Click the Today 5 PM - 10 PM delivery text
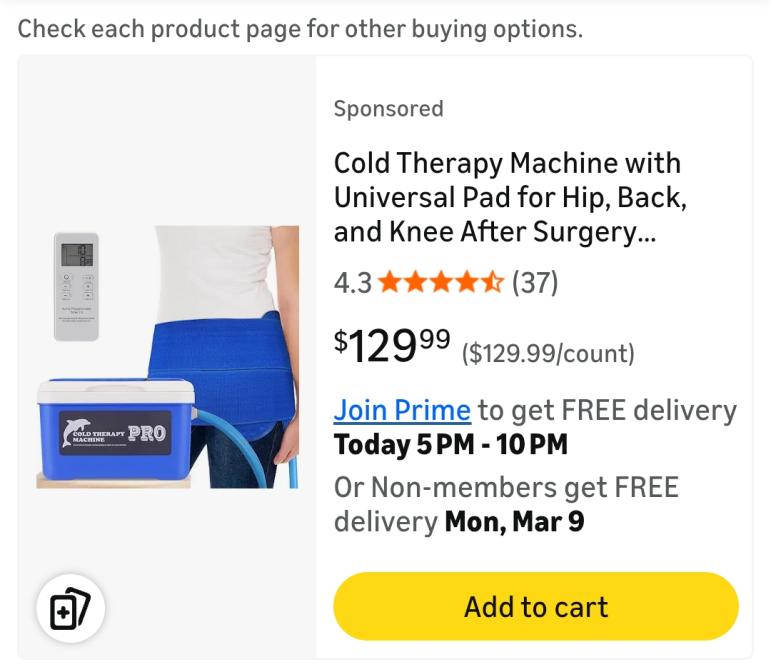Screen dimensions: 771x667 tap(450, 445)
